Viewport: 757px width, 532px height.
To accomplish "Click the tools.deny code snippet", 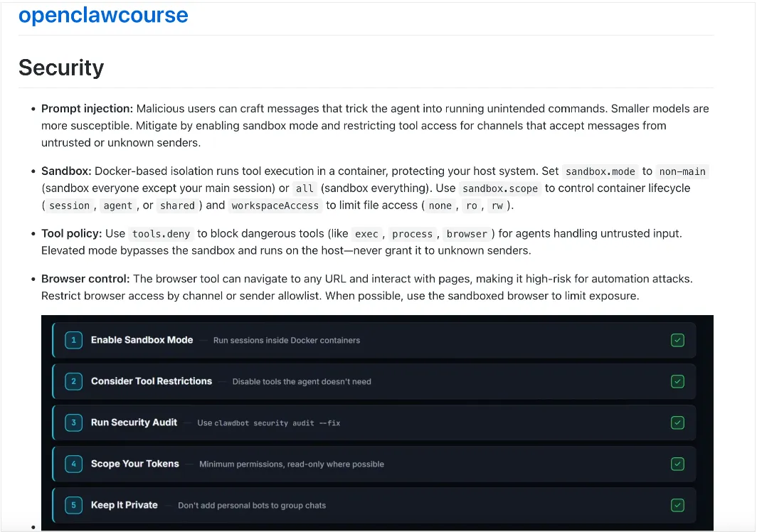I will coord(162,234).
